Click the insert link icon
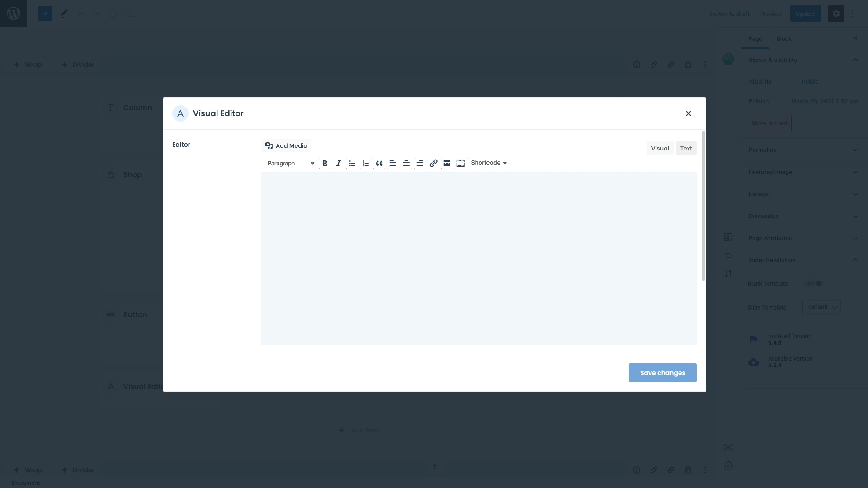The image size is (868, 488). (x=434, y=163)
